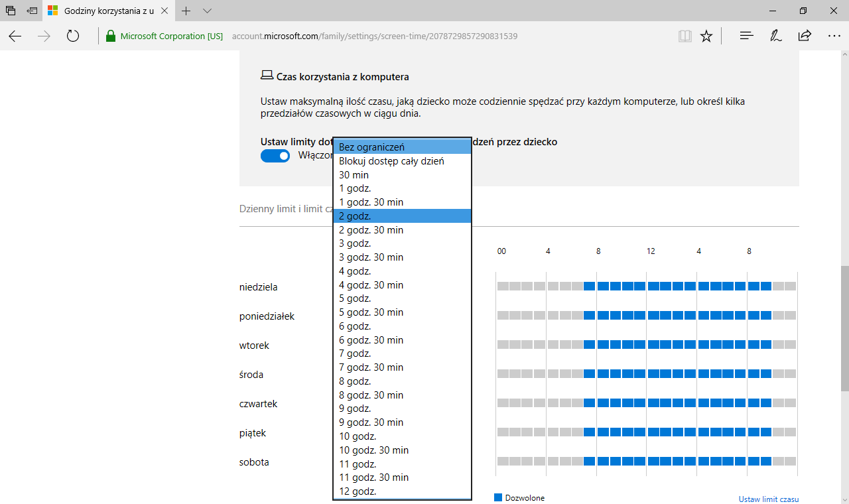Screen dimensions: 849x504
Task: Open the tab preview chevron
Action: pyautogui.click(x=207, y=11)
